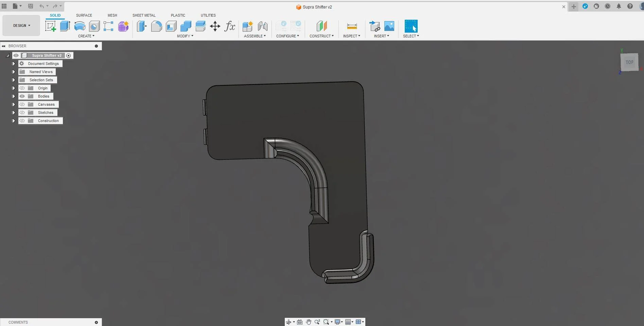Switch to the PLASTIC tab
Viewport: 644px width, 326px height.
[x=178, y=15]
